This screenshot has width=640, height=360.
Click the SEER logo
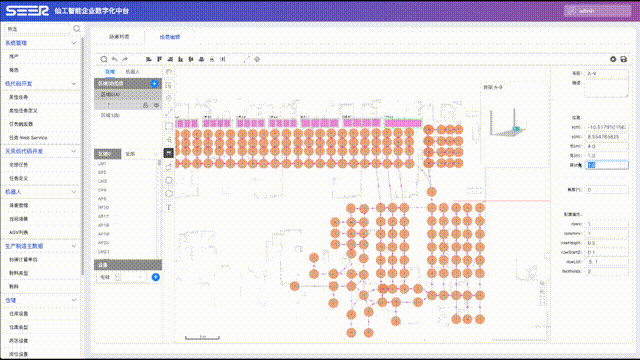click(x=27, y=11)
